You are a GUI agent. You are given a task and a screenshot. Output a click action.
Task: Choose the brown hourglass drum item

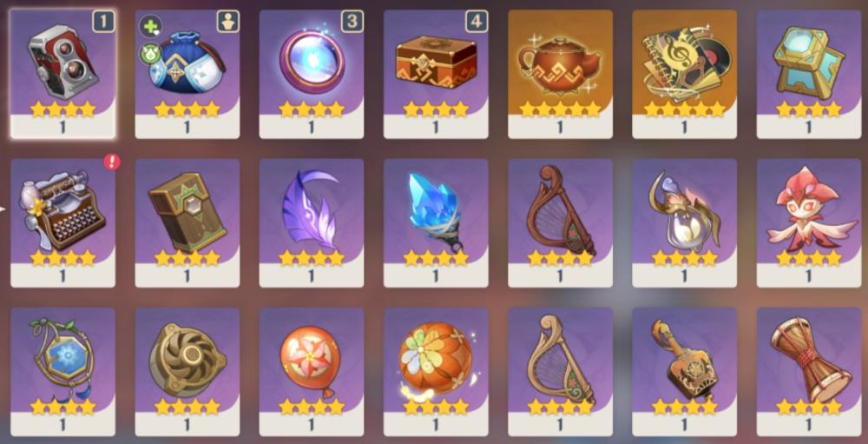(809, 372)
